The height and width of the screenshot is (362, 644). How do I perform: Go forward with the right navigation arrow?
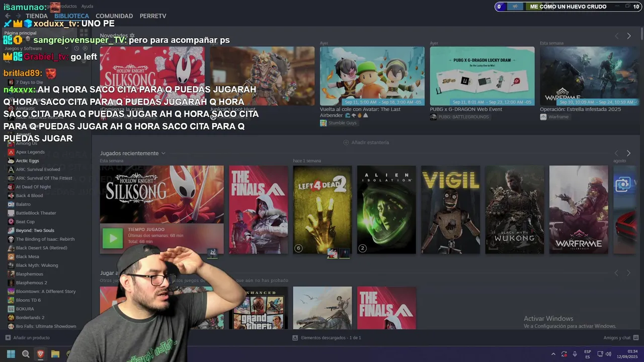pos(17,16)
